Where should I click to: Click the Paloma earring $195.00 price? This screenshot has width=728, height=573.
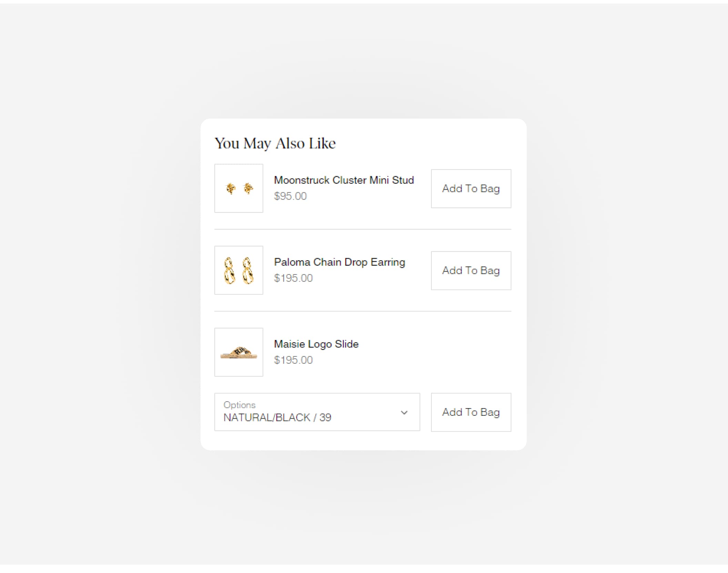[x=293, y=278]
